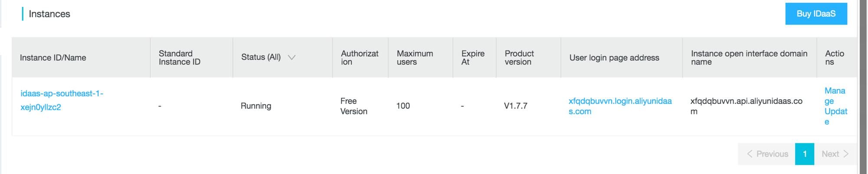Click the Standard Instance ID column header
Image resolution: width=868 pixels, height=174 pixels.
tap(179, 58)
